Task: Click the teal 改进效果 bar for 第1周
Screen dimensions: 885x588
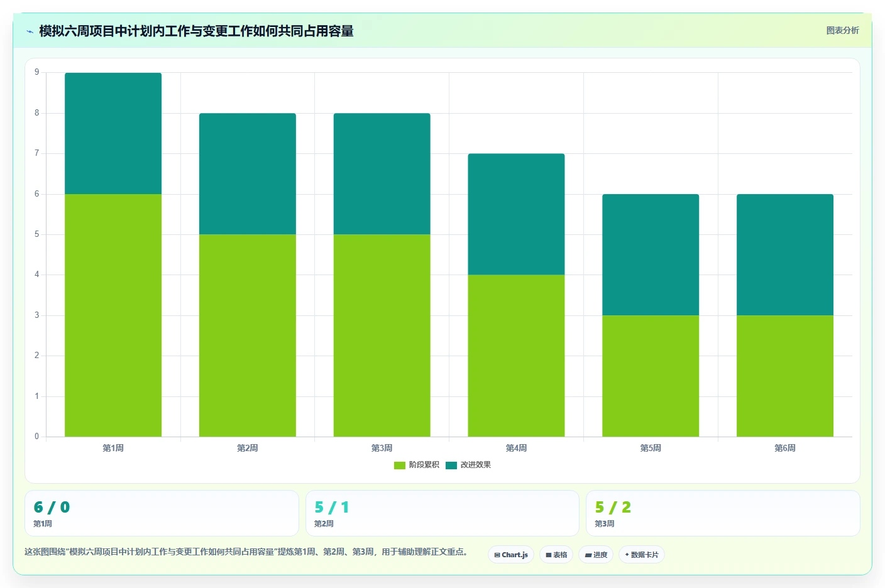Action: (x=113, y=133)
